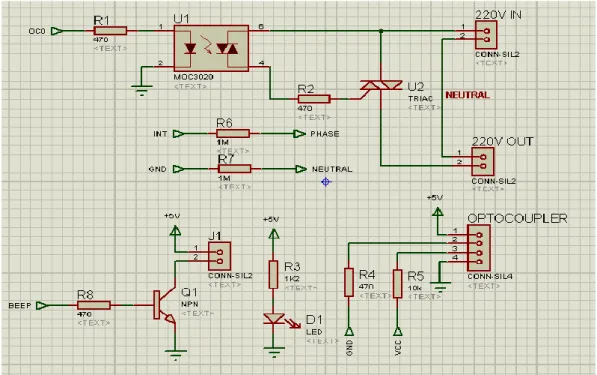Click the R8 reference label
Viewport: 597px width, 375px height.
(x=85, y=295)
